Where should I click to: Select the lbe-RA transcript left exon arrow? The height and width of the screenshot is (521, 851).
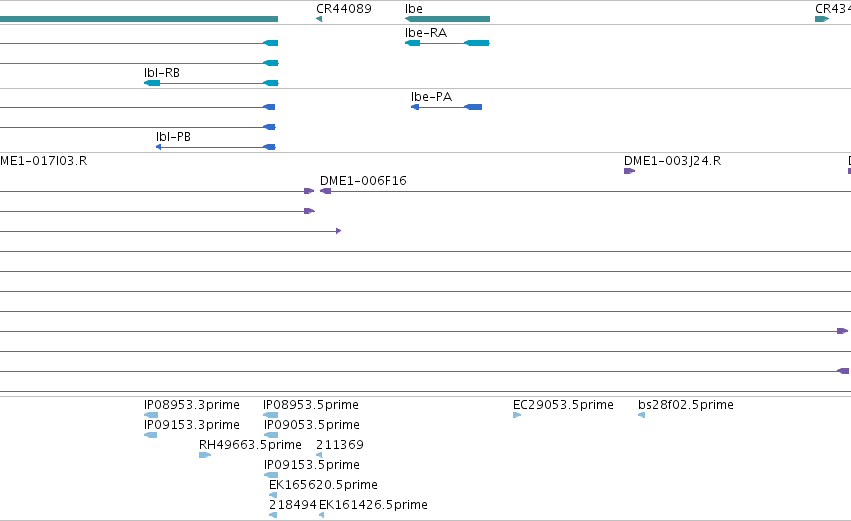point(412,43)
